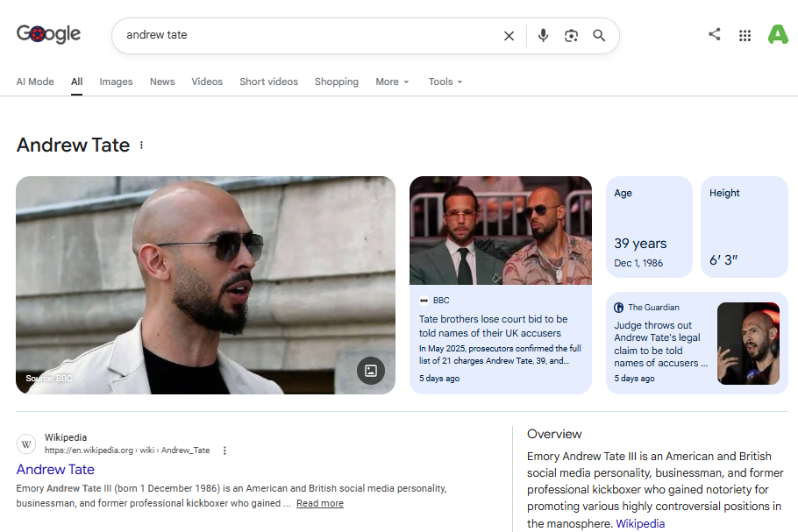
Task: Click the magnifying glass search icon
Action: point(599,36)
